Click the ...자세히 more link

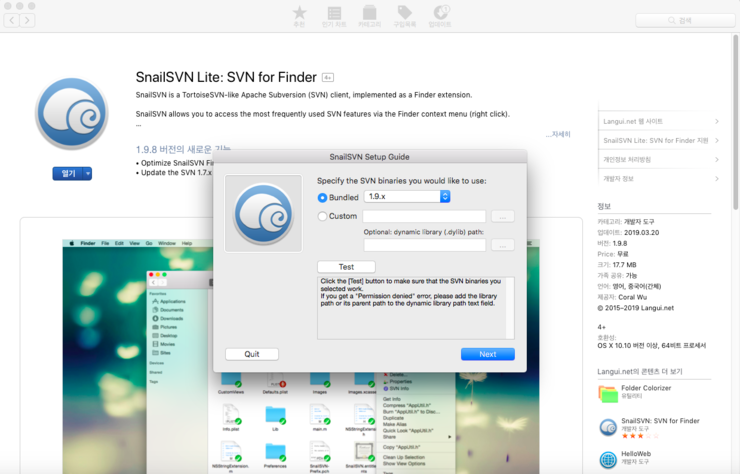coord(558,134)
